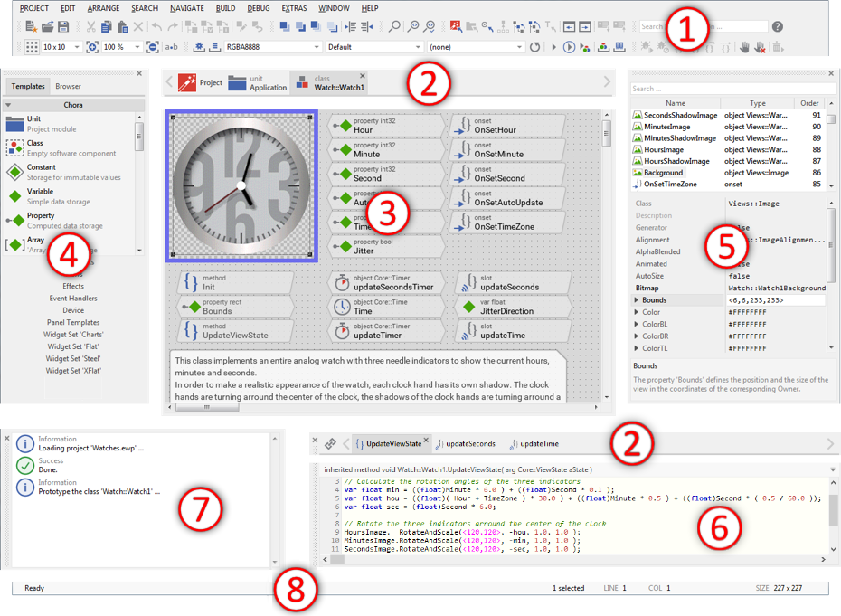The width and height of the screenshot is (841, 616).
Task: Click the navigate-forward window icon in the toolbar
Action: coord(585,26)
